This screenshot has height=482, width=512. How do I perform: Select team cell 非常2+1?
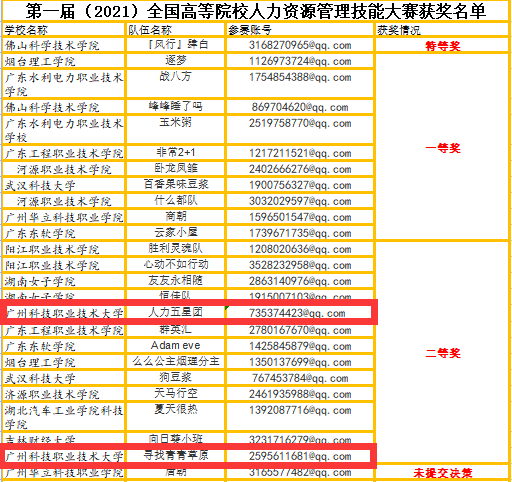[176, 153]
